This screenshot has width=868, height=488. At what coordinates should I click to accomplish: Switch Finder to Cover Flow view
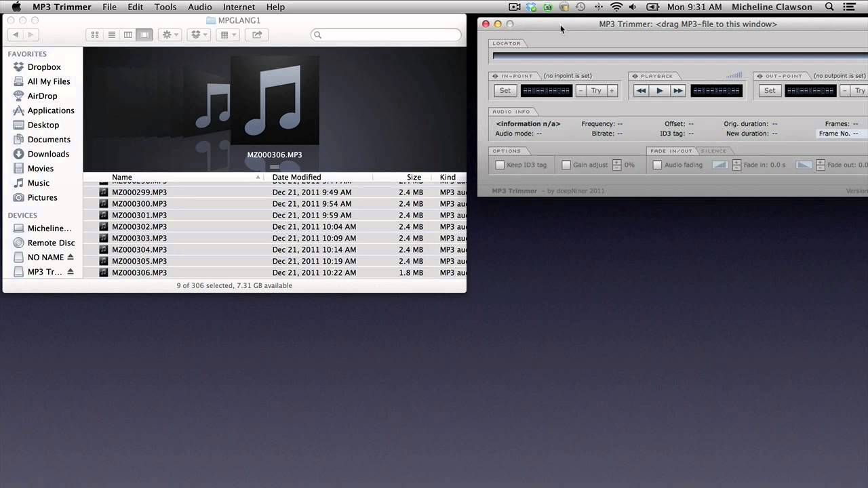point(144,35)
